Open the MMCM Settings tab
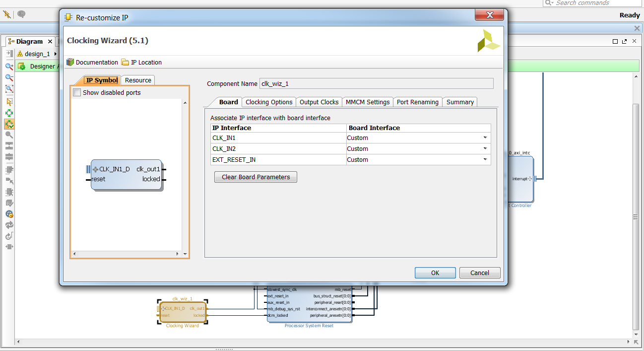This screenshot has width=644, height=351. click(368, 102)
